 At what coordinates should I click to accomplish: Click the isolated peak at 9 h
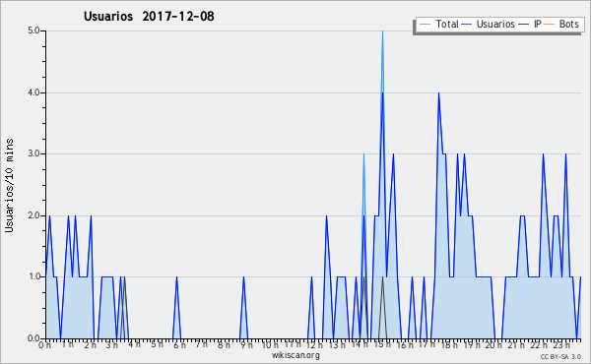pyautogui.click(x=244, y=277)
